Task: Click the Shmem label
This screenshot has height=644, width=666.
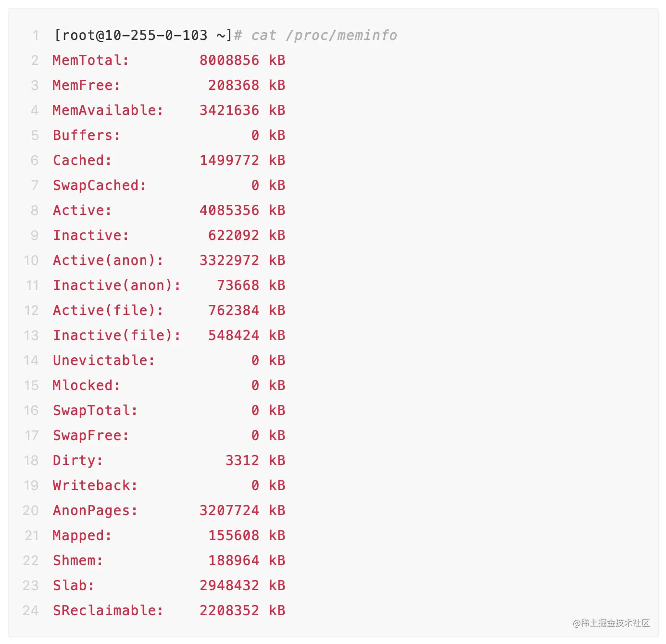Action: (x=77, y=561)
